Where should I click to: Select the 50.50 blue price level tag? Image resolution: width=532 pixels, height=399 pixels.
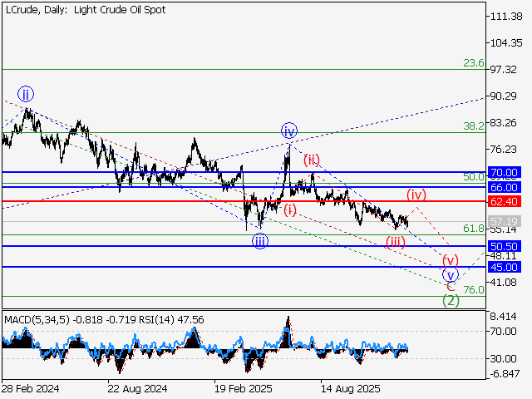pos(505,247)
